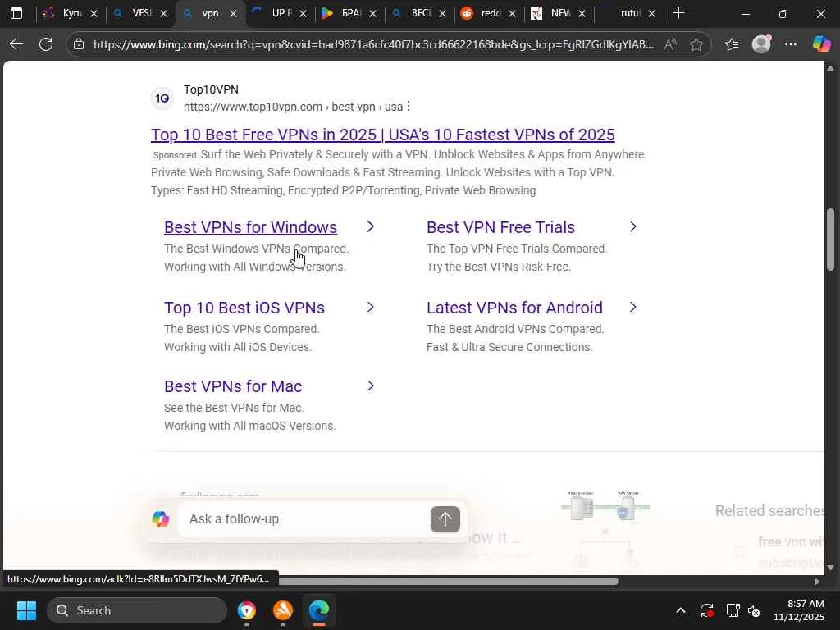Open the Windows Start menu
The image size is (840, 630).
coord(26,610)
